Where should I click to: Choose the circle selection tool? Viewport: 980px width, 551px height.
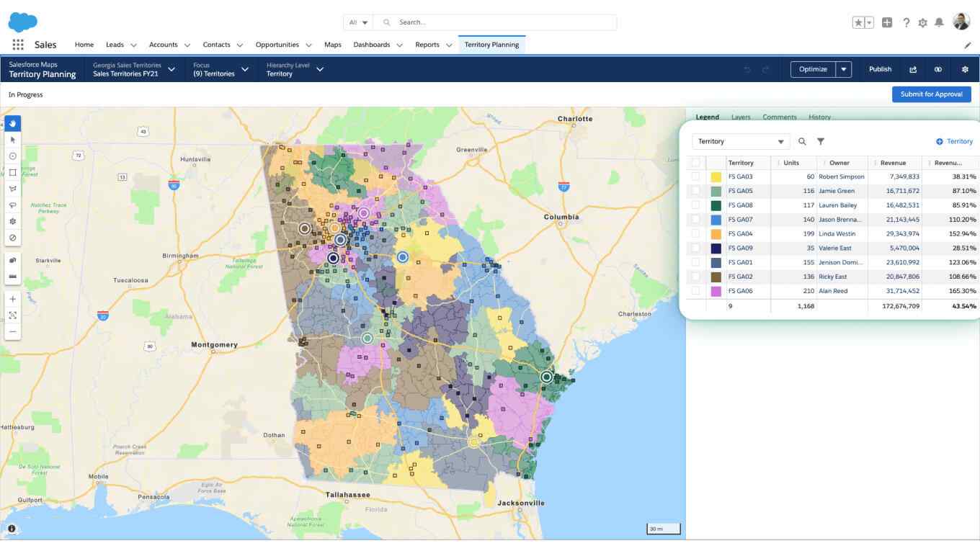point(13,156)
